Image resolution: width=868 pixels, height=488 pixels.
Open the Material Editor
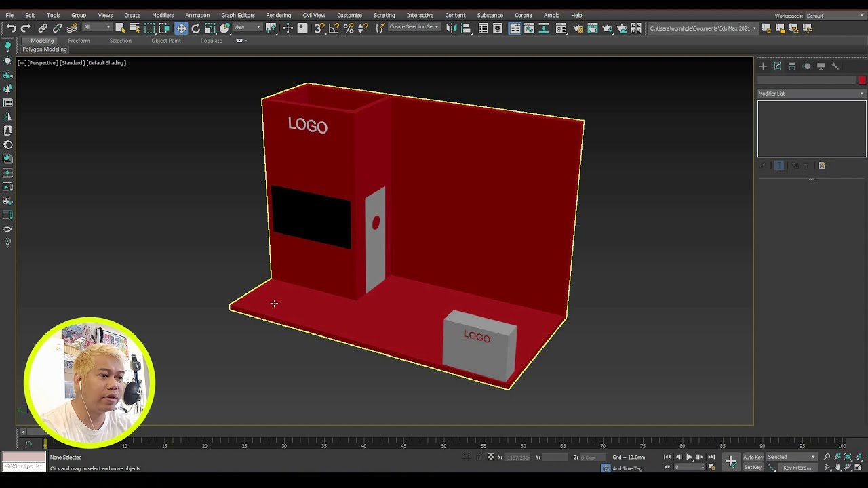tap(561, 28)
